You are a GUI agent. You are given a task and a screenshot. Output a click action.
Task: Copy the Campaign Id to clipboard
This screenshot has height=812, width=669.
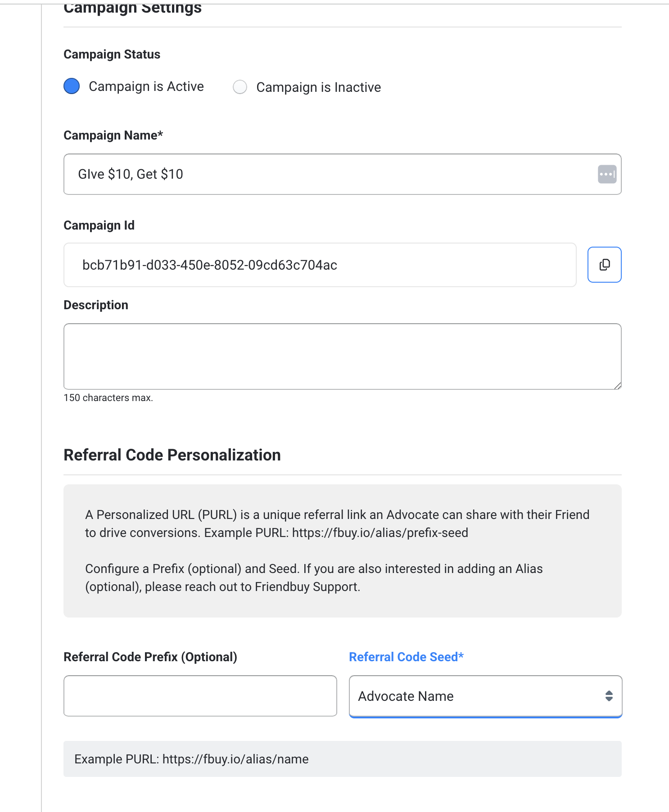[604, 265]
